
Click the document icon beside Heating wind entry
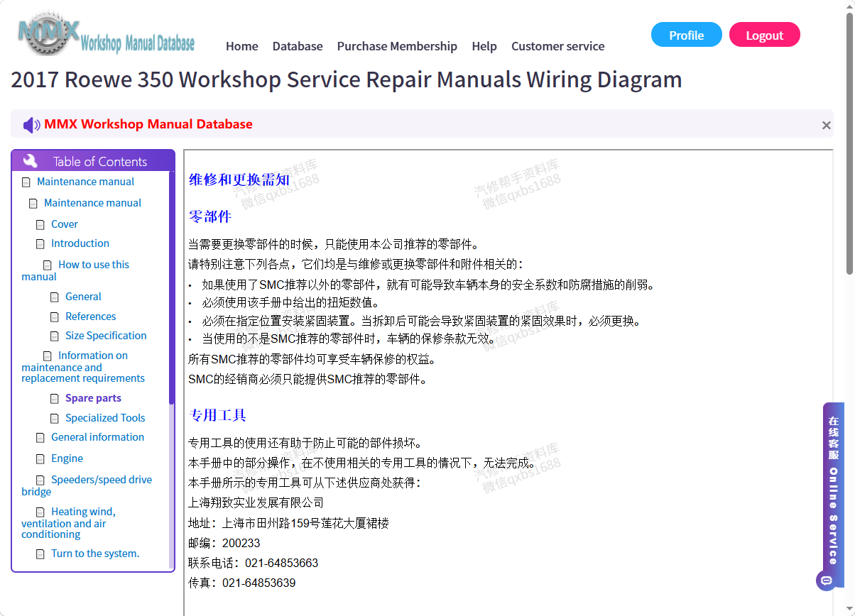point(40,512)
